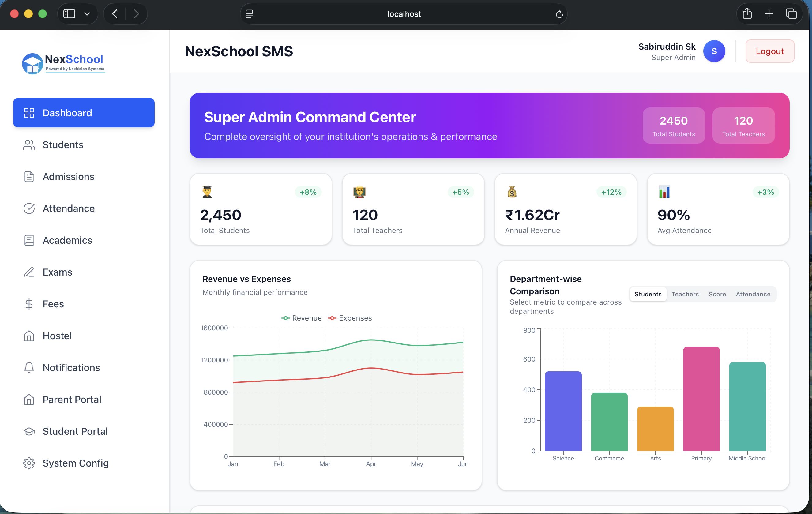Click the Student Portal graduation cap icon

tap(29, 431)
